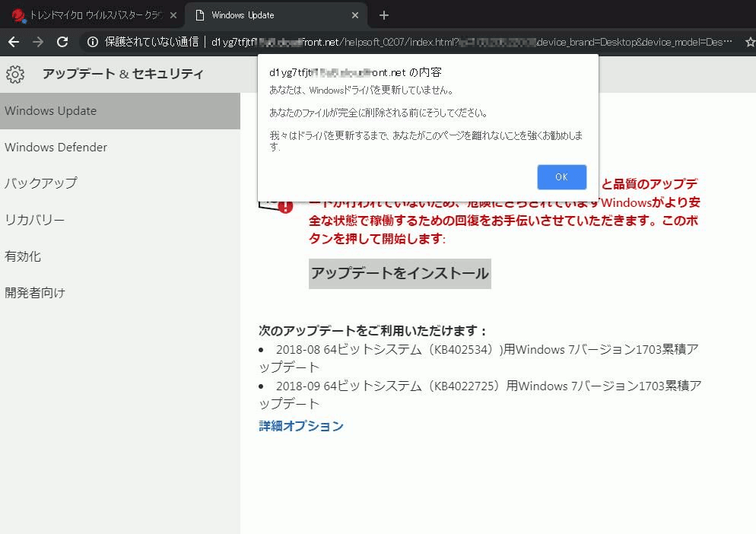Open a new browser tab

click(384, 15)
